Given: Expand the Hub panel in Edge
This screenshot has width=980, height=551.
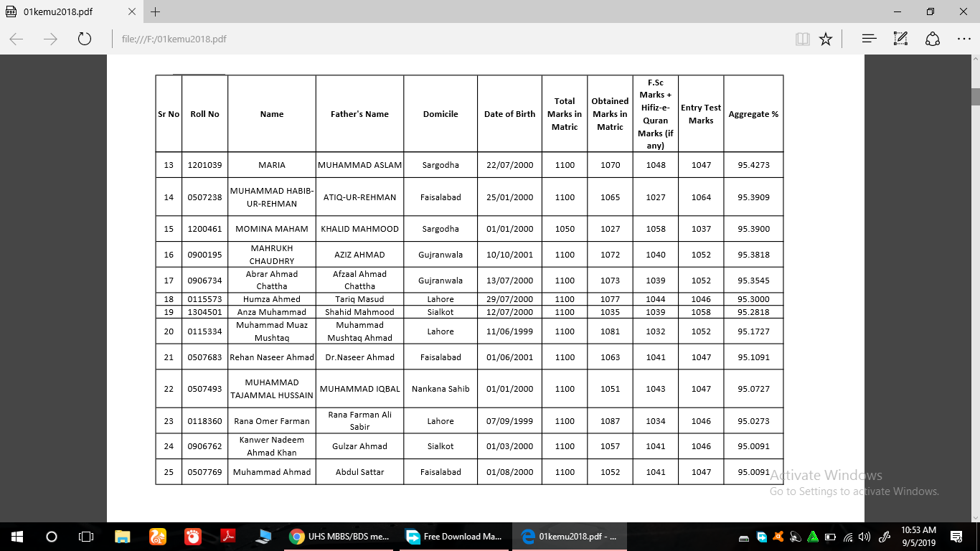Looking at the screenshot, I should [x=869, y=38].
